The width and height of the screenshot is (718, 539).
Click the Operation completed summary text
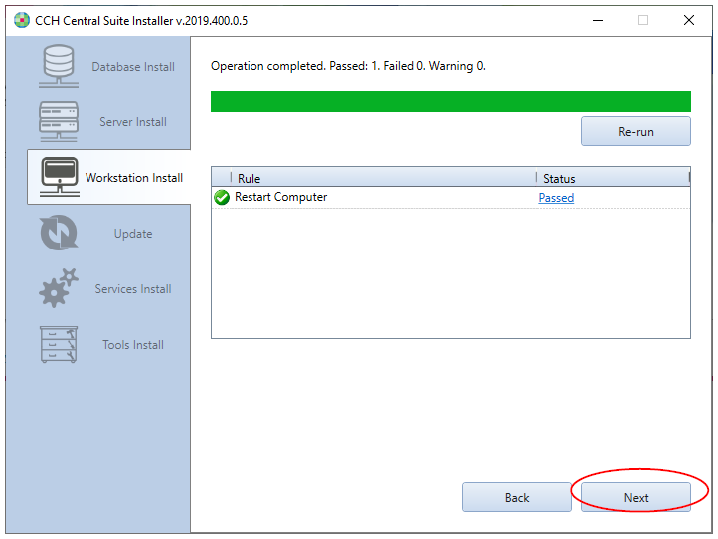(x=348, y=66)
